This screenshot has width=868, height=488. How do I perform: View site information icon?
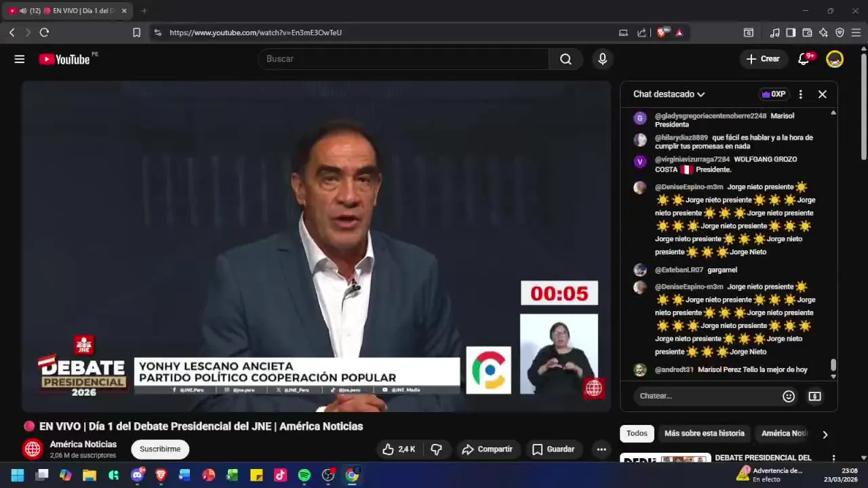[x=157, y=33]
